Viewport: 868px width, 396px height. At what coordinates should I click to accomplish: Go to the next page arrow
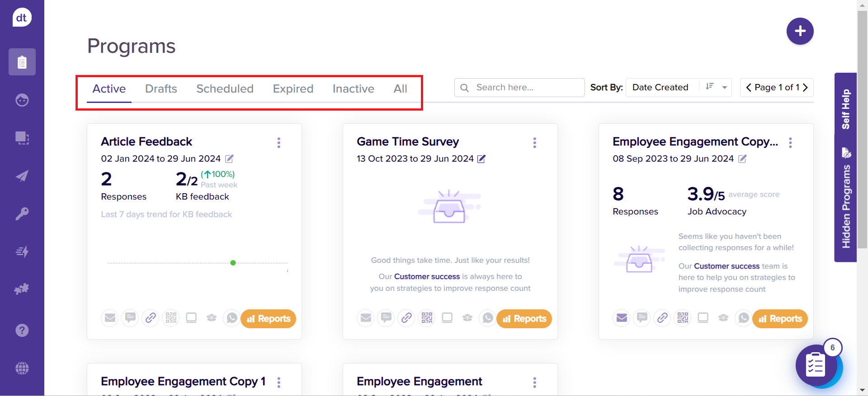805,88
